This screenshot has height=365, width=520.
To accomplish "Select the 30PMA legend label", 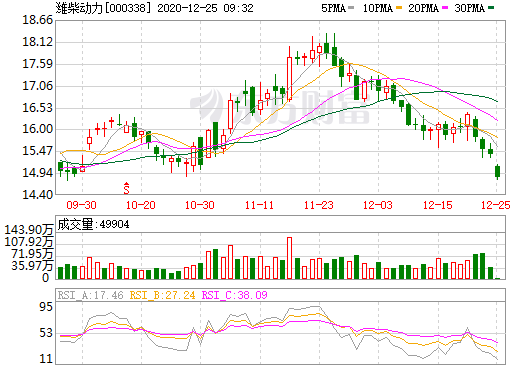I will pyautogui.click(x=470, y=8).
